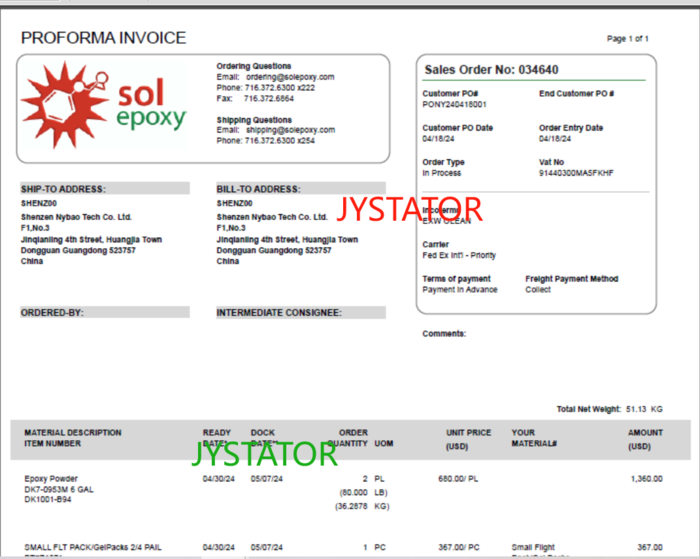
Task: Click the 'Terms of payment' label
Action: [456, 279]
